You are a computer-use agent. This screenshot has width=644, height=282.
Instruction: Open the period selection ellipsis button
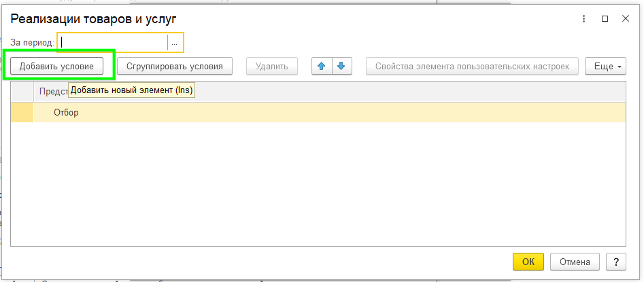[x=175, y=43]
